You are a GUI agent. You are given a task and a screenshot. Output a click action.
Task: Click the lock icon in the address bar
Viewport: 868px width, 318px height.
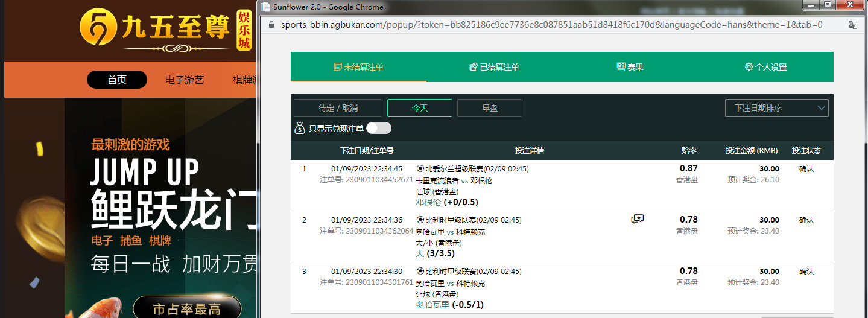(x=270, y=25)
